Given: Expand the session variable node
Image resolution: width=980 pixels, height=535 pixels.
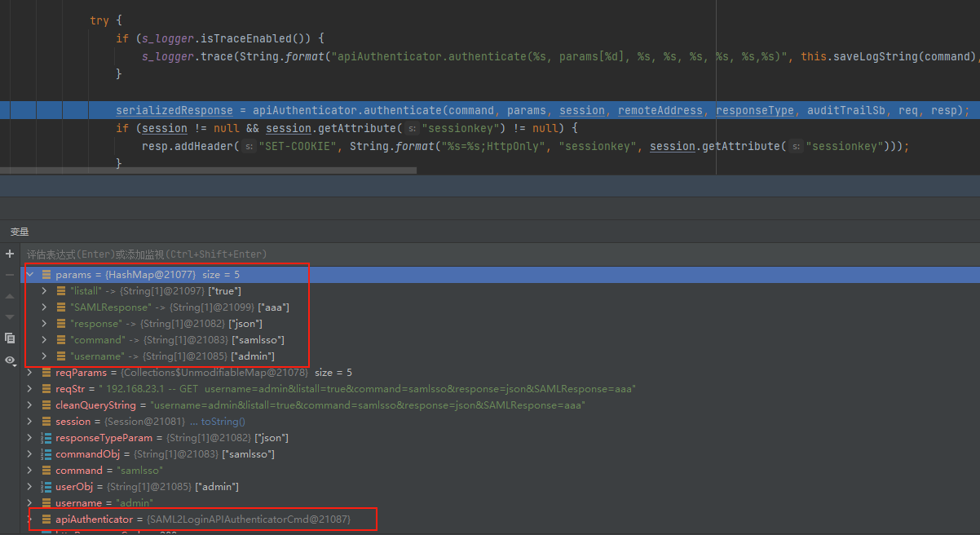Looking at the screenshot, I should pos(30,422).
